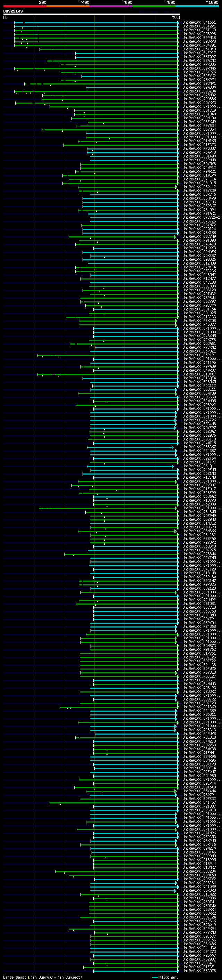Click the cyan ~100% identity legend bar
The height and width of the screenshot is (980, 222).
197,6
